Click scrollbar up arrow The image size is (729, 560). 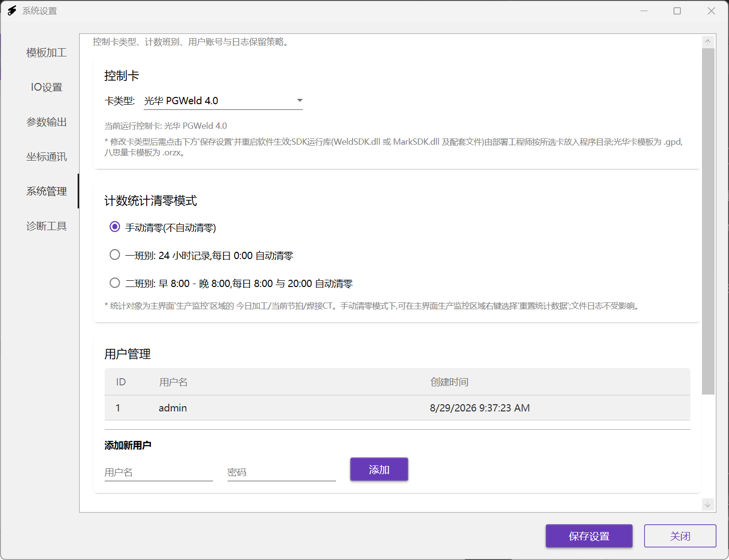coord(708,41)
